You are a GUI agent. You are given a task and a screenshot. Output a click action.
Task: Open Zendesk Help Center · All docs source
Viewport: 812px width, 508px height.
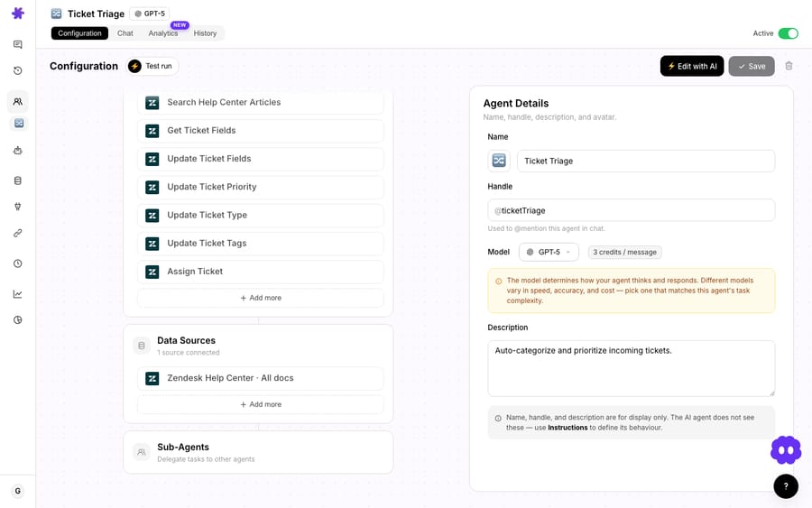pyautogui.click(x=261, y=378)
